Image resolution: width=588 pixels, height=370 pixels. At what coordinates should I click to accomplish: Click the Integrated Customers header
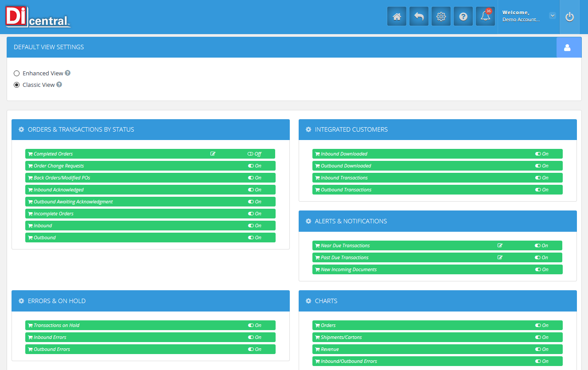pos(438,130)
